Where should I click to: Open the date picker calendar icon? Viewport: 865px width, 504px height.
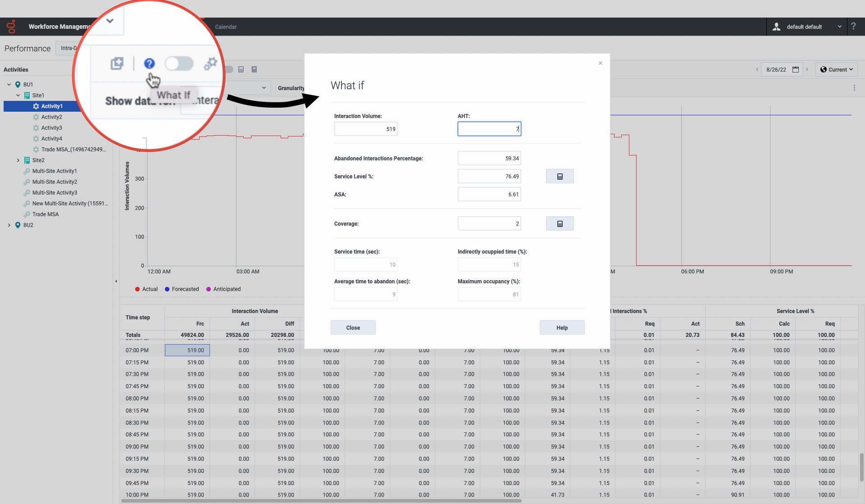pyautogui.click(x=796, y=69)
